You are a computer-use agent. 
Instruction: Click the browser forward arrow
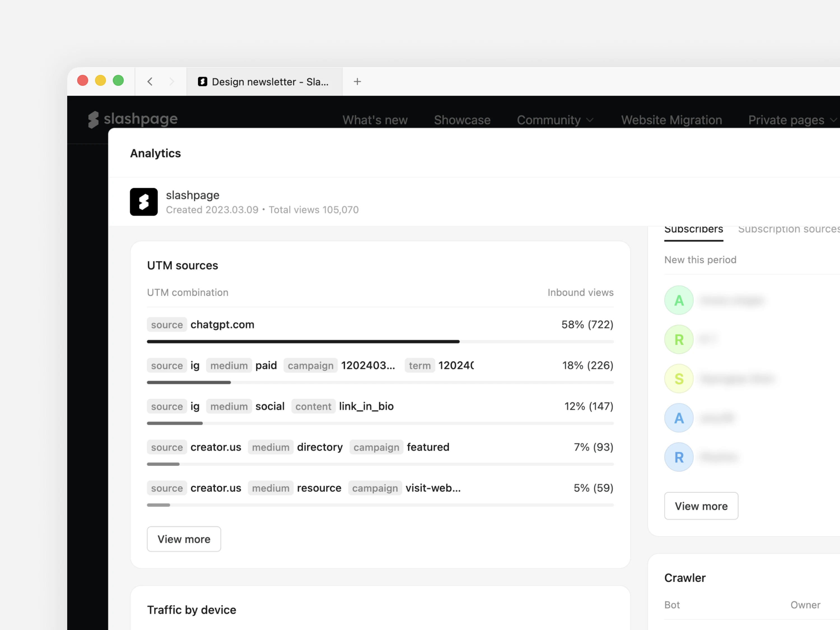pyautogui.click(x=172, y=82)
